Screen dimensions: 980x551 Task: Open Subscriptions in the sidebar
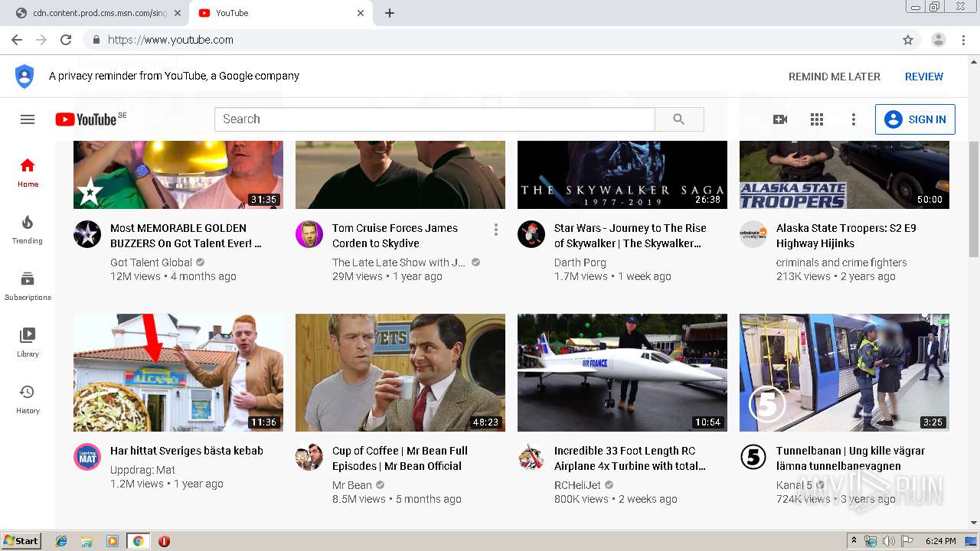tap(28, 285)
